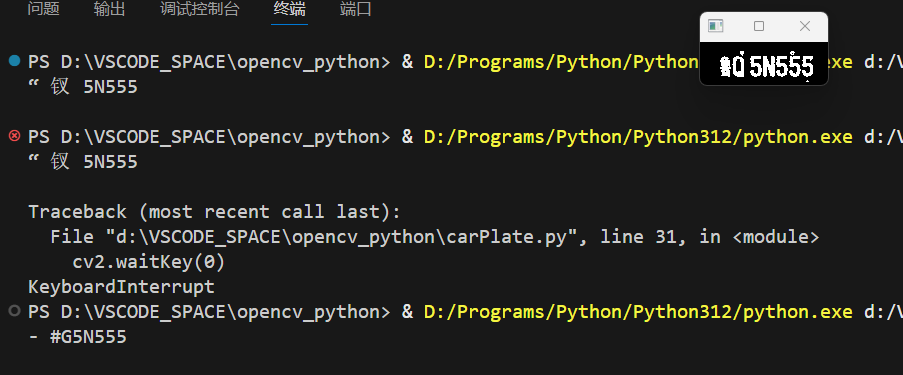Close the license plate image window
The image size is (903, 375).
(x=805, y=26)
